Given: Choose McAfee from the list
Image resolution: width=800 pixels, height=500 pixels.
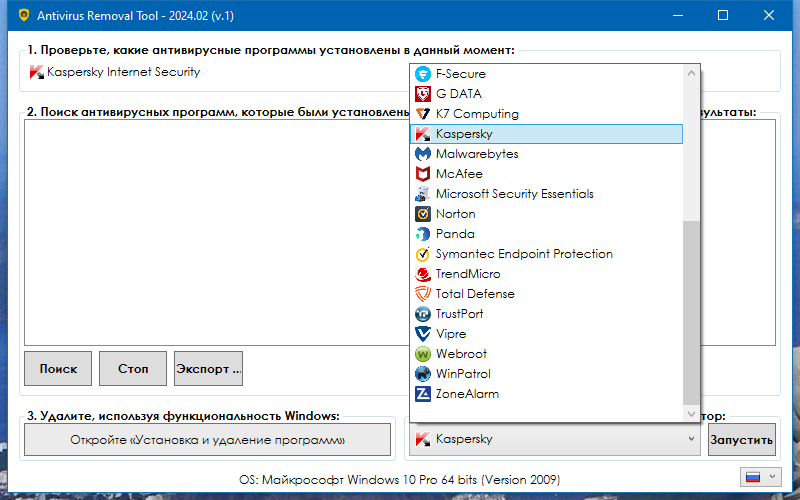Looking at the screenshot, I should (x=546, y=174).
